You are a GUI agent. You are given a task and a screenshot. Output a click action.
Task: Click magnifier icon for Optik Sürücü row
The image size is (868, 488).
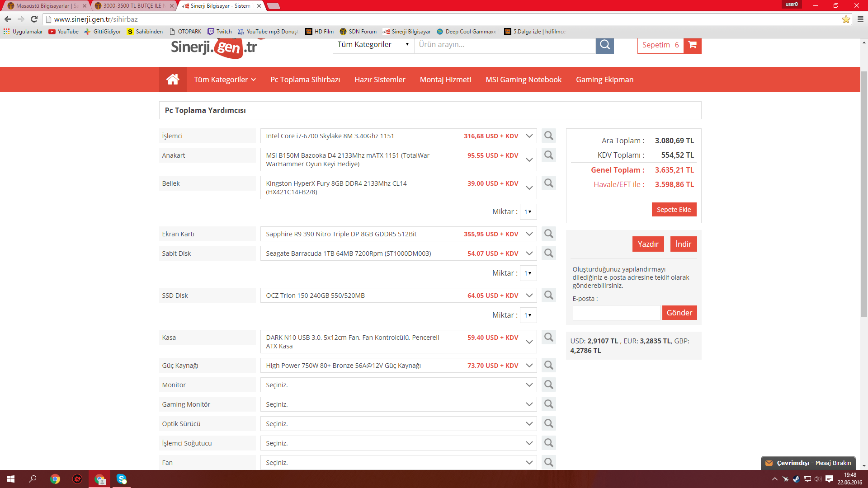pyautogui.click(x=549, y=423)
